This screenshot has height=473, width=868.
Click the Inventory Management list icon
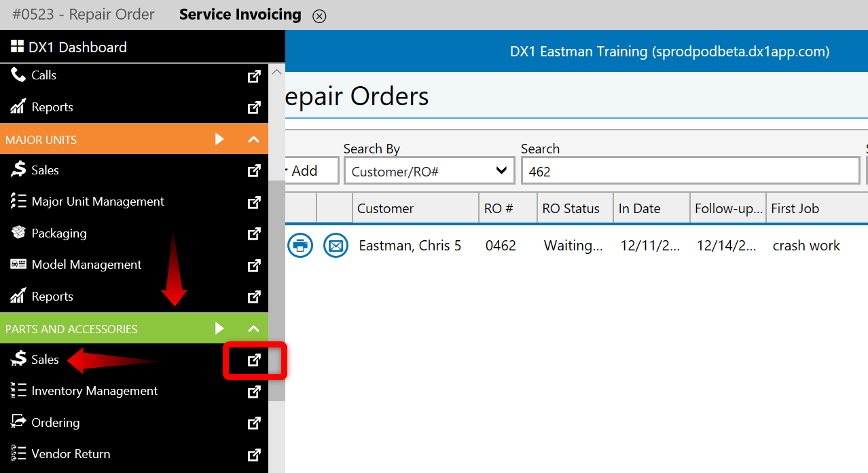click(18, 390)
